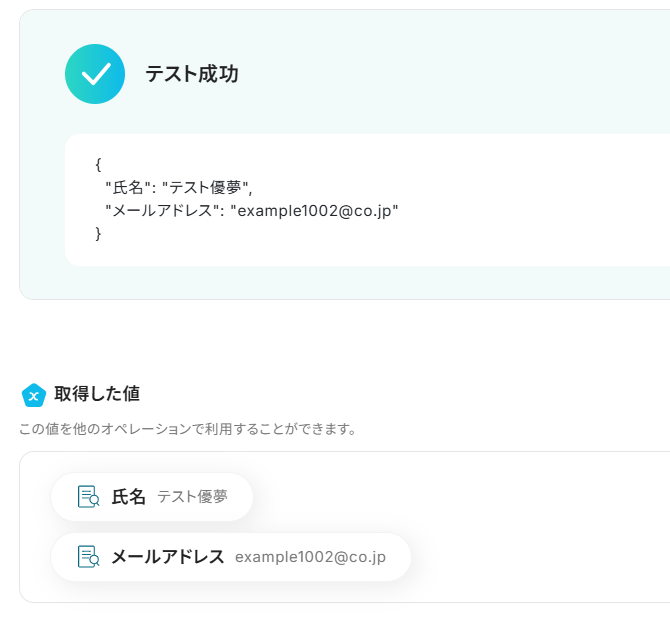Click the colon after "氏名" in JSON output

(x=152, y=186)
